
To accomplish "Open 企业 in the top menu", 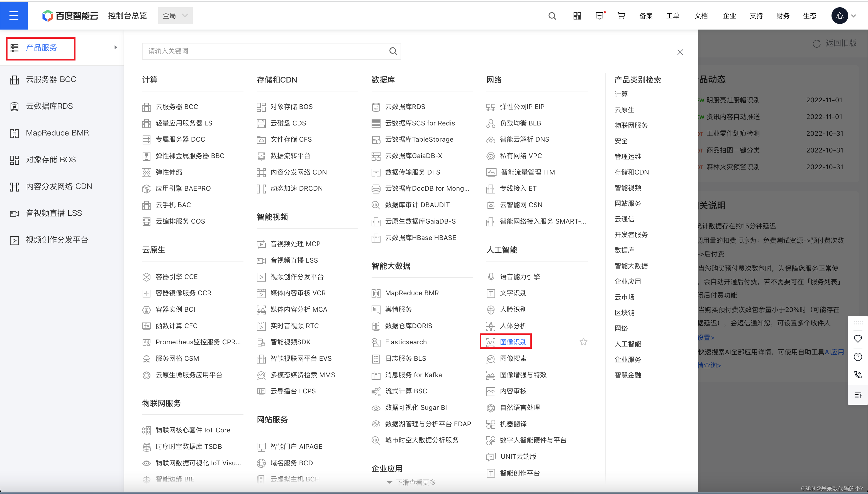I will pos(729,16).
